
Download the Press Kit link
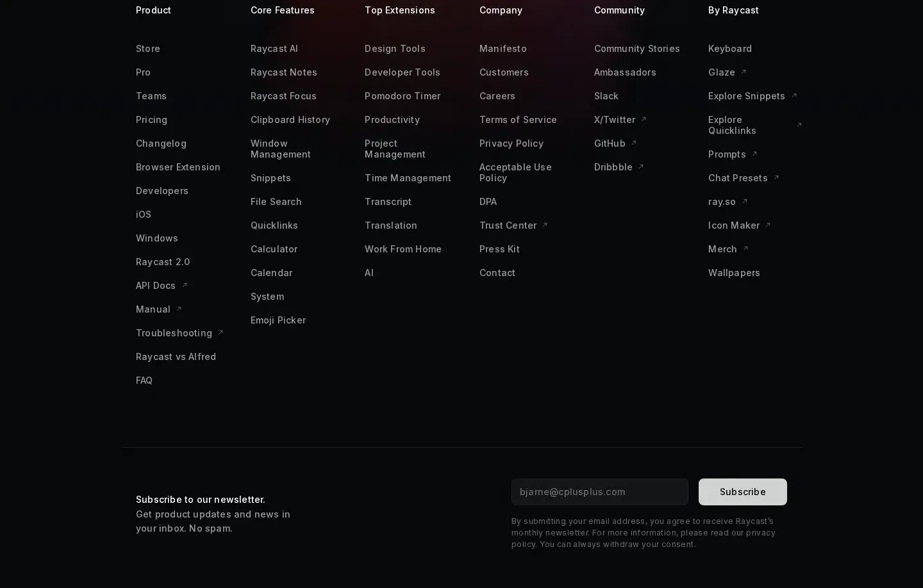[x=499, y=249]
